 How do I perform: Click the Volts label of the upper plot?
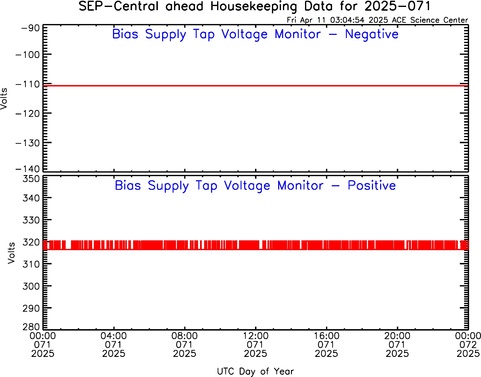tap(4, 98)
